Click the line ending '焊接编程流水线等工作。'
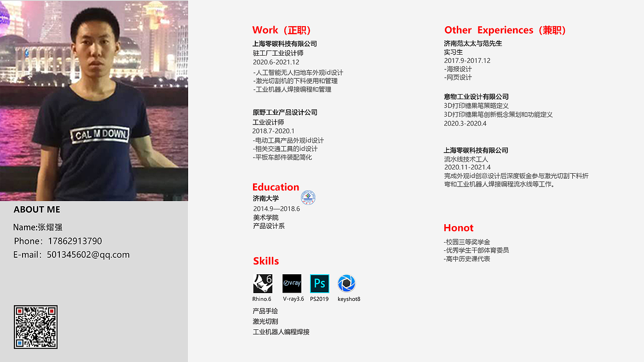The width and height of the screenshot is (644, 362). click(500, 185)
